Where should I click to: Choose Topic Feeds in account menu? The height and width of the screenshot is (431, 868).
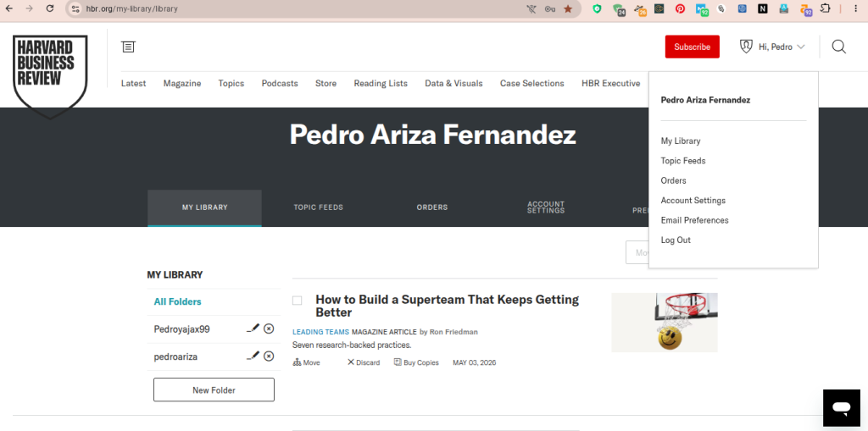tap(683, 161)
